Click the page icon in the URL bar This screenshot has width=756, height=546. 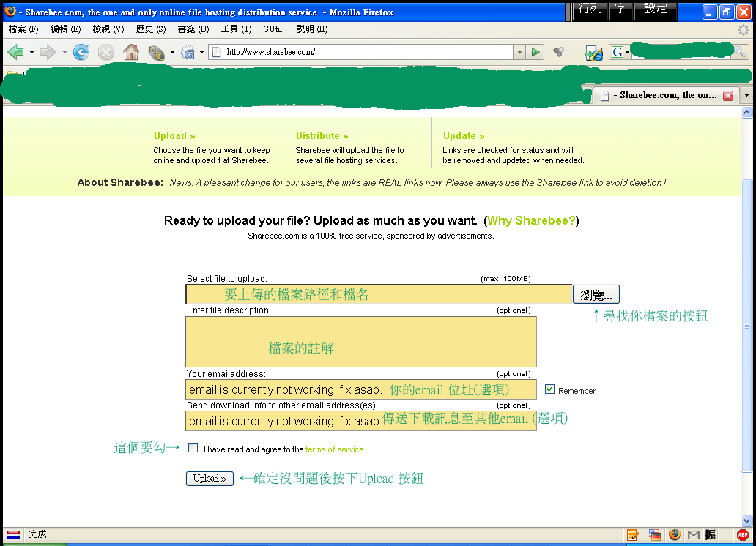pyautogui.click(x=217, y=52)
